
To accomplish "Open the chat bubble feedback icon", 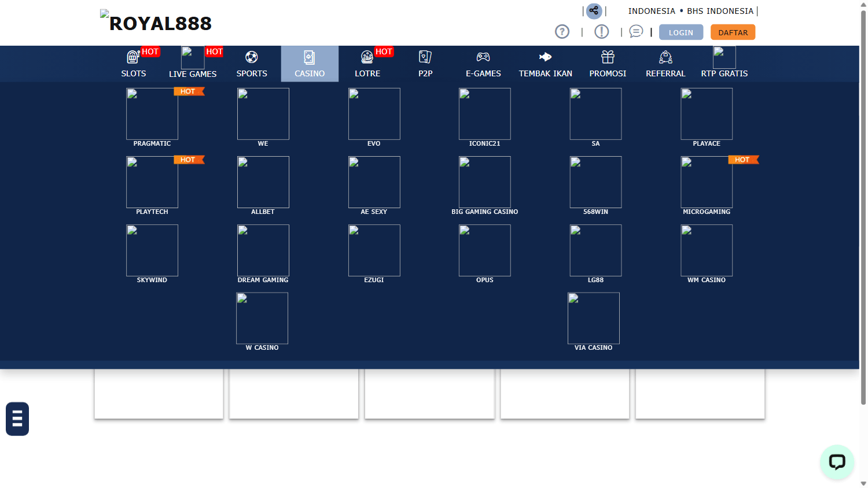I will 636,32.
